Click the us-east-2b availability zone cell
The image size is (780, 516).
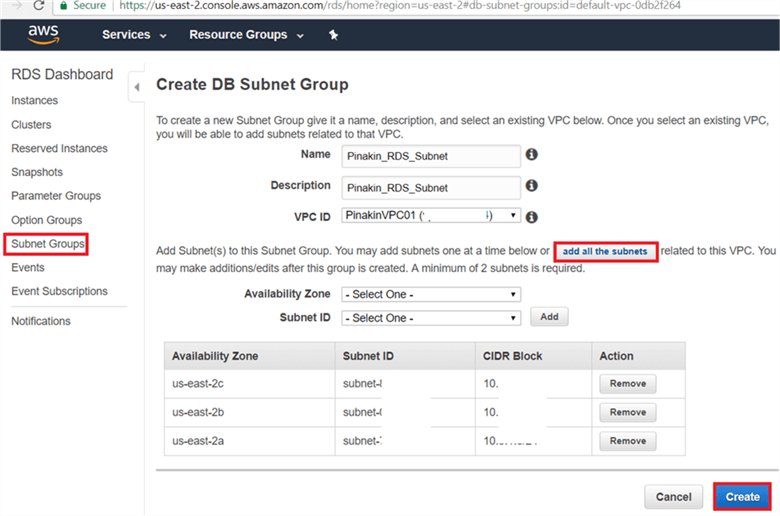(x=249, y=413)
